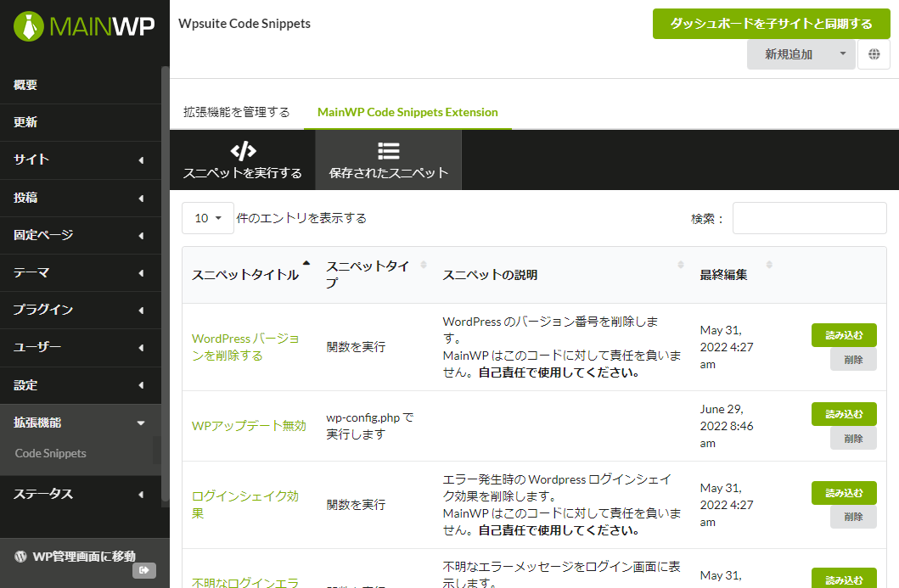Expand the プラグイン submenu arrow

tap(141, 311)
